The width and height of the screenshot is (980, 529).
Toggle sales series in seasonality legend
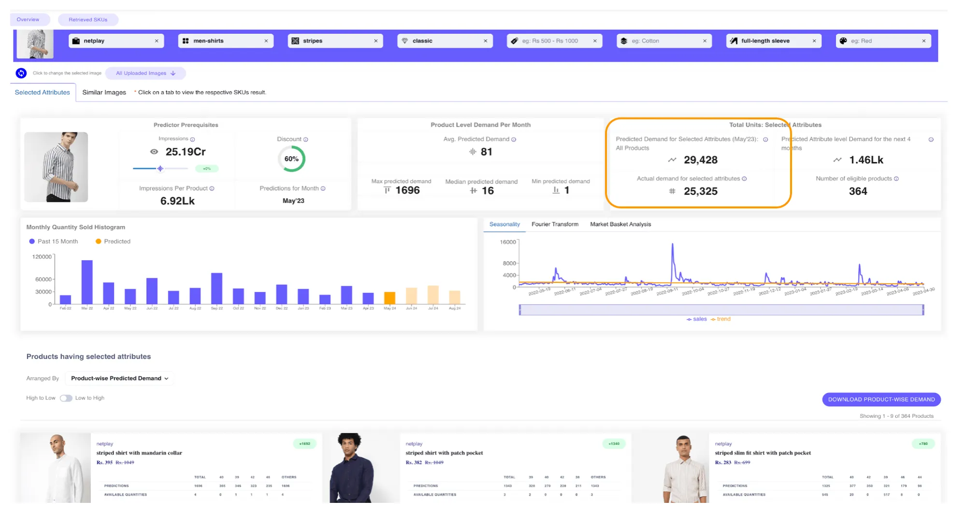point(696,319)
